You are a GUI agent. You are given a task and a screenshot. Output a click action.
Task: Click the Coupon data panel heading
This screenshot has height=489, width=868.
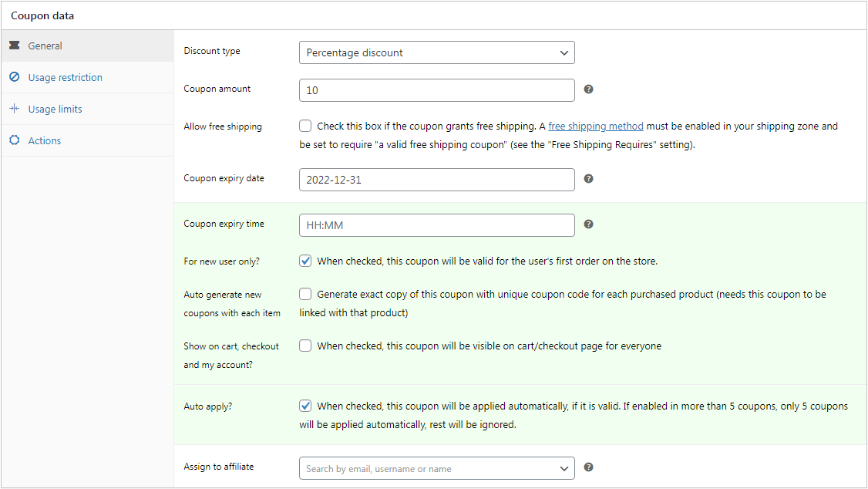(x=42, y=15)
